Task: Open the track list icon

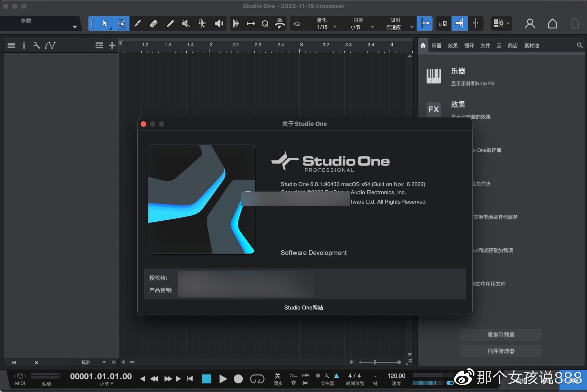Action: click(x=11, y=45)
